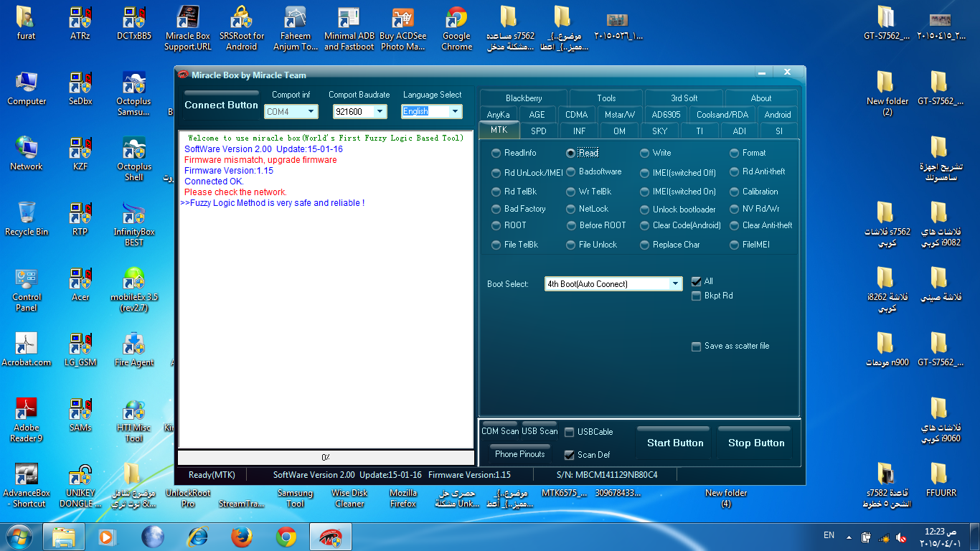The height and width of the screenshot is (551, 980).
Task: Select the Octoplus Shell desktop icon
Action: (134, 159)
